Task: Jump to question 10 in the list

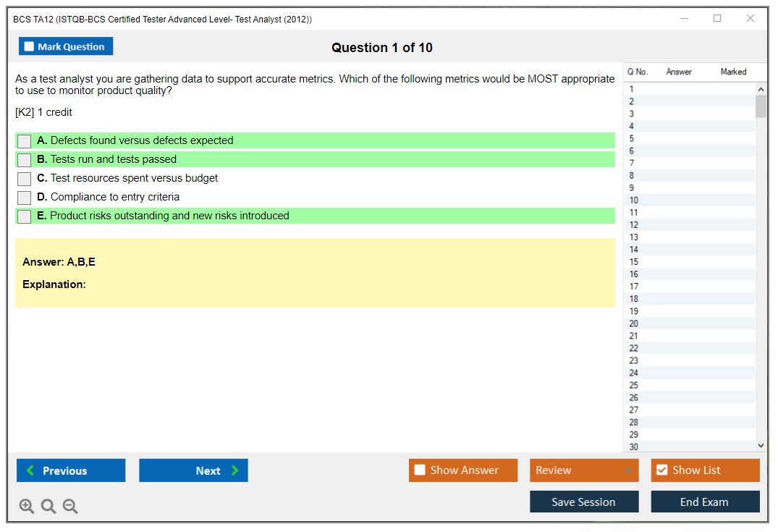Action: tap(634, 200)
